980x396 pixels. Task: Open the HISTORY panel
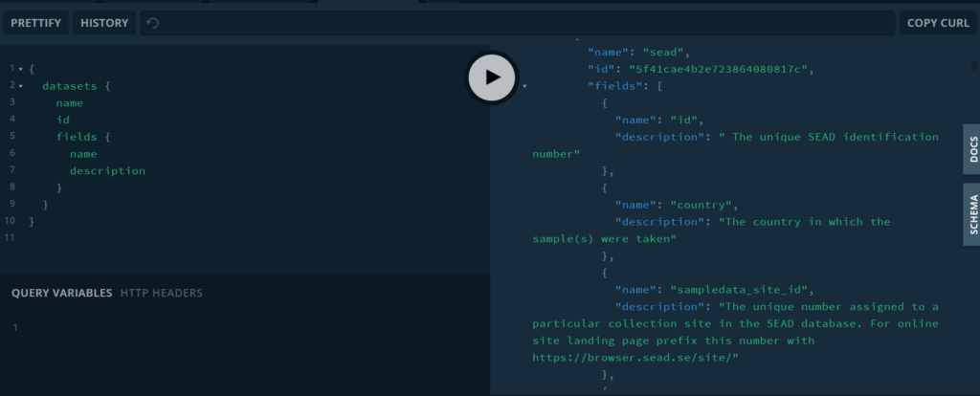104,23
